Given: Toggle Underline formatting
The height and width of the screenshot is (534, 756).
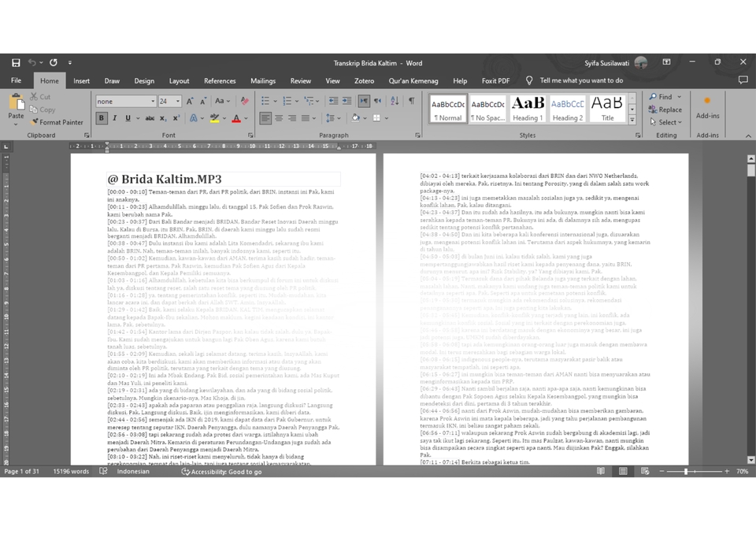Looking at the screenshot, I should (x=128, y=118).
